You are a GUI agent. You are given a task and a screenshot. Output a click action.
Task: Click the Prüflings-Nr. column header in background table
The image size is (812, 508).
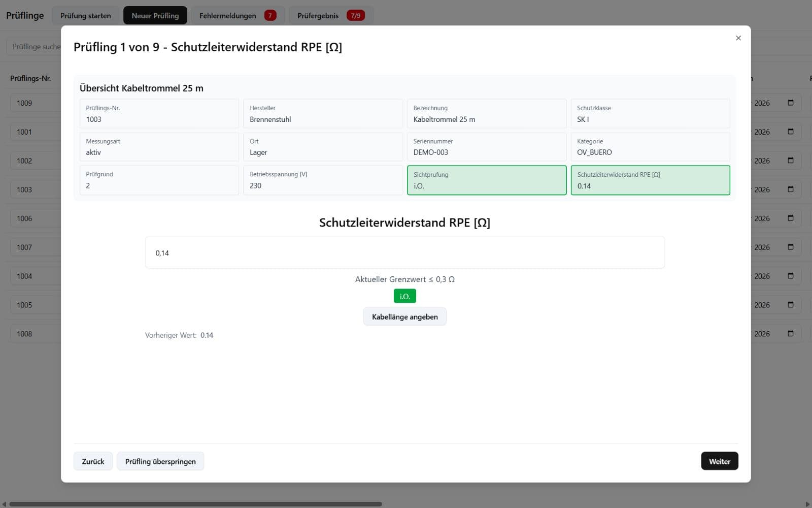coord(30,78)
